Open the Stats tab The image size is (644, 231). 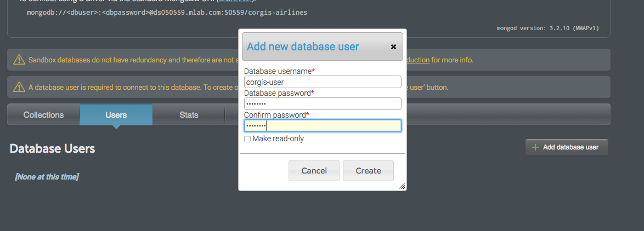coord(189,115)
